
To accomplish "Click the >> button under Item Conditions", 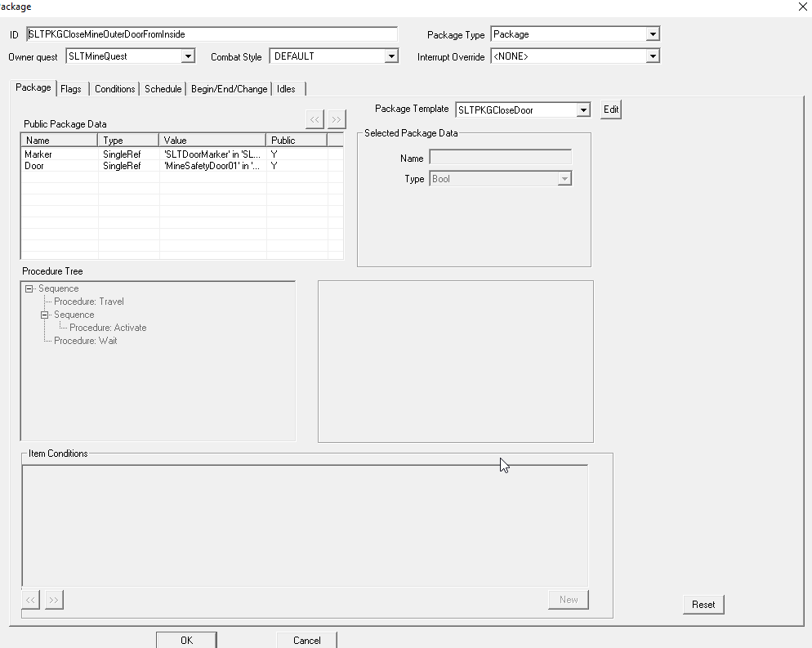I will (x=54, y=600).
